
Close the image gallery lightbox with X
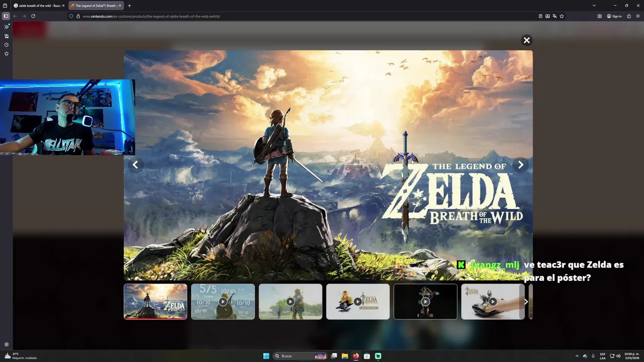tap(527, 40)
